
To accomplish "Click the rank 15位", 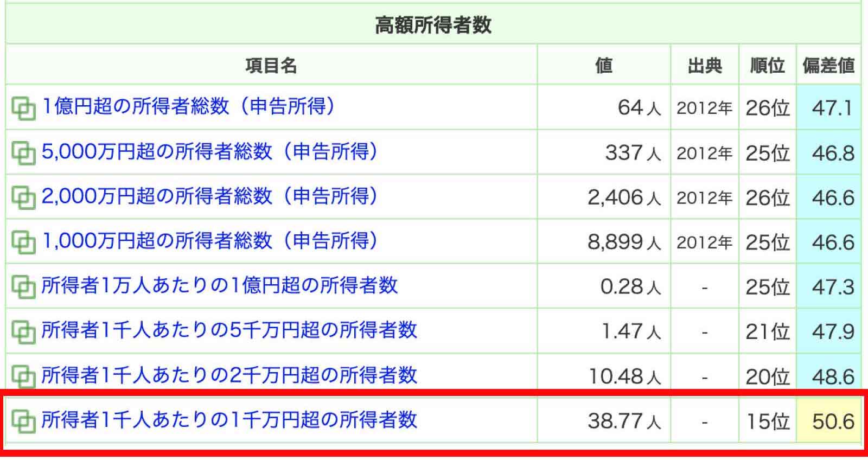I will click(768, 421).
